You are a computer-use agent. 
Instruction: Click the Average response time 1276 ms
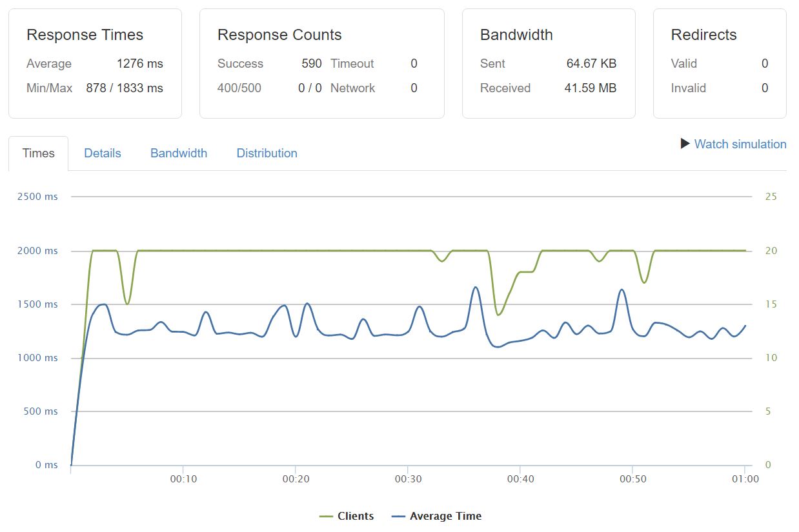(139, 64)
